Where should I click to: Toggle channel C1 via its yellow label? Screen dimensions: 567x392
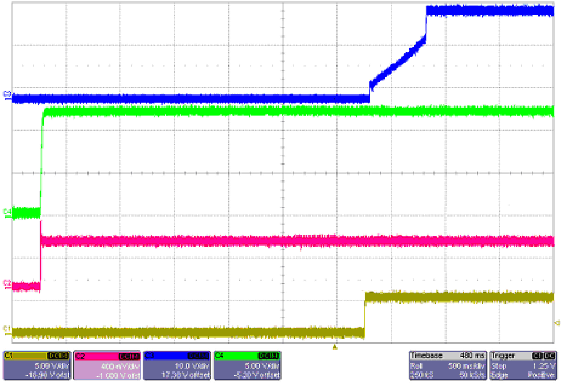[9, 356]
